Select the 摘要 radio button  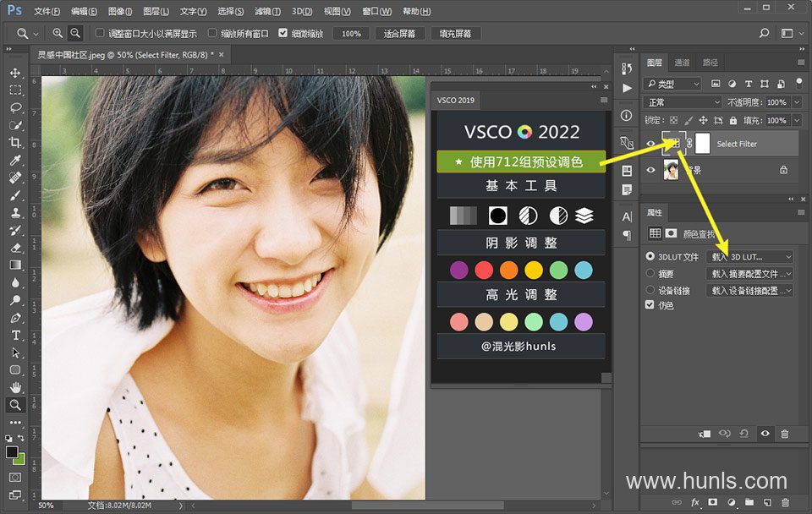coord(650,274)
